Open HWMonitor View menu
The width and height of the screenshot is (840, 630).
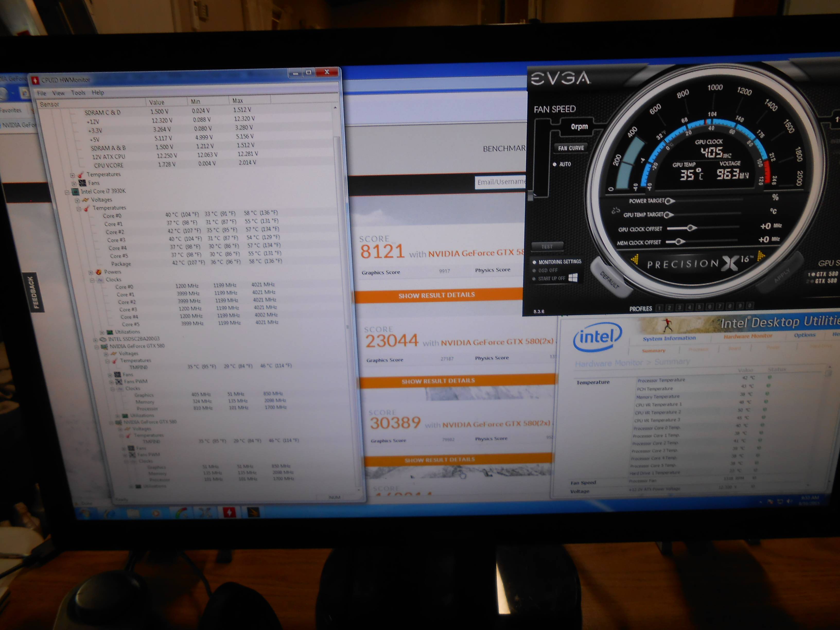click(58, 93)
